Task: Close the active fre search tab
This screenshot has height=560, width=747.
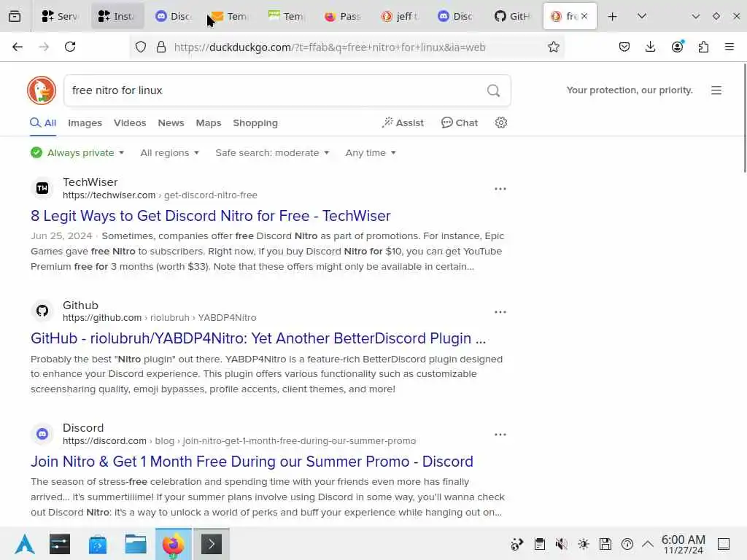Action: (584, 16)
